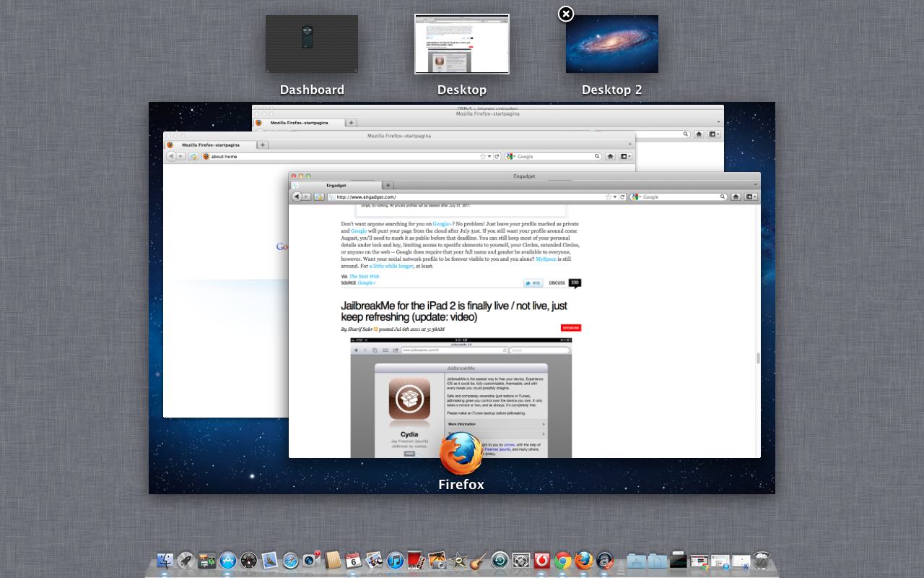Open the App Store Dock icon
This screenshot has width=924, height=578.
[x=228, y=561]
